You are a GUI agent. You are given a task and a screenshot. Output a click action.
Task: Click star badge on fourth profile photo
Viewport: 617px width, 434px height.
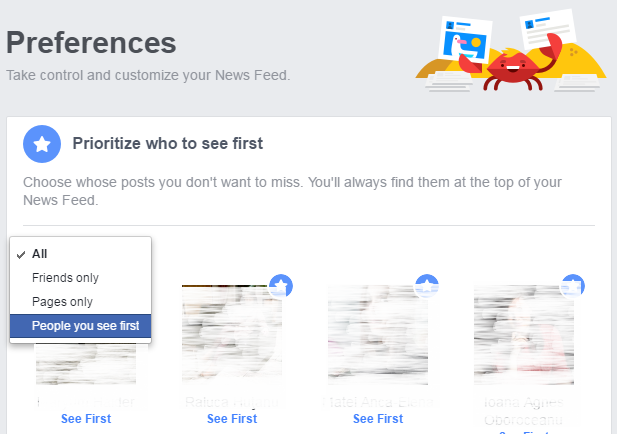[573, 286]
